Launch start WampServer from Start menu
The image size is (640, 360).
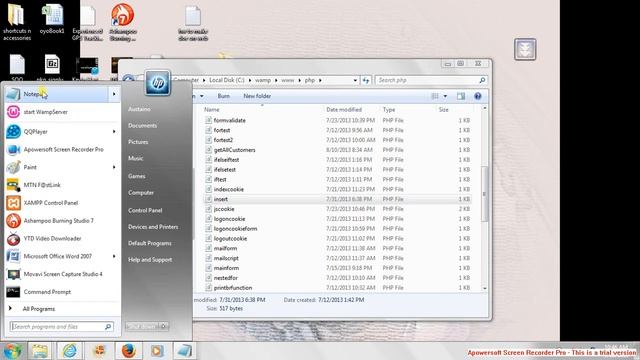[x=63, y=112]
